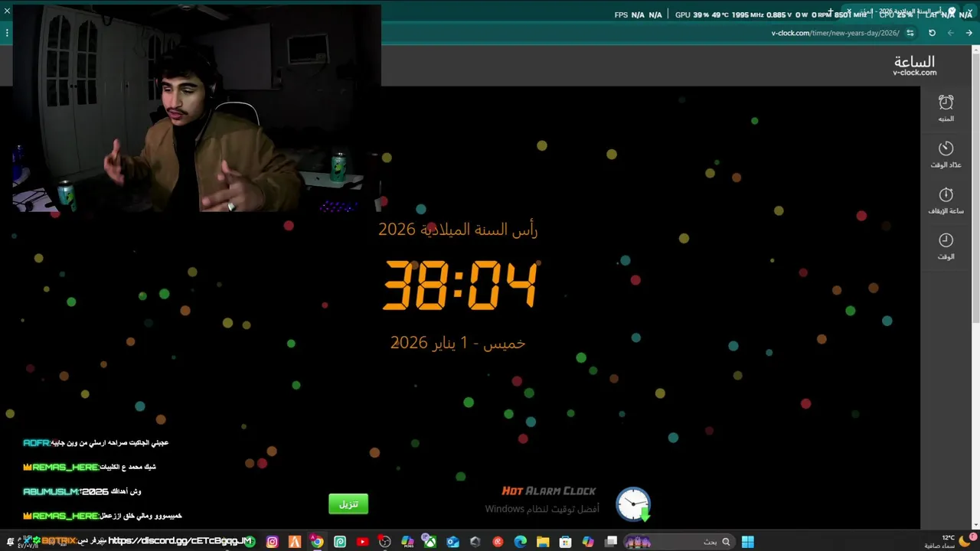The width and height of the screenshot is (980, 551).
Task: Click the date text خميس - 1 يناير 2026
Action: click(x=458, y=342)
